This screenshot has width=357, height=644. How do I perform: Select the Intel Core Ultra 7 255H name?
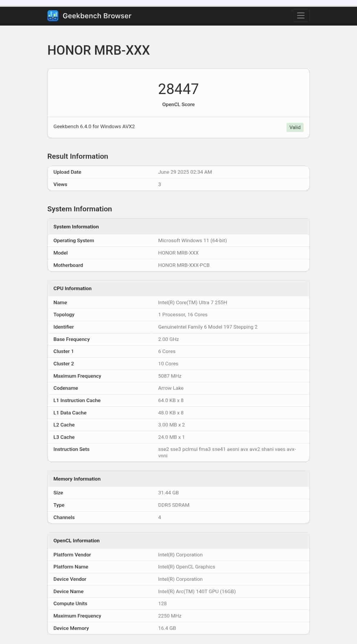[192, 302]
